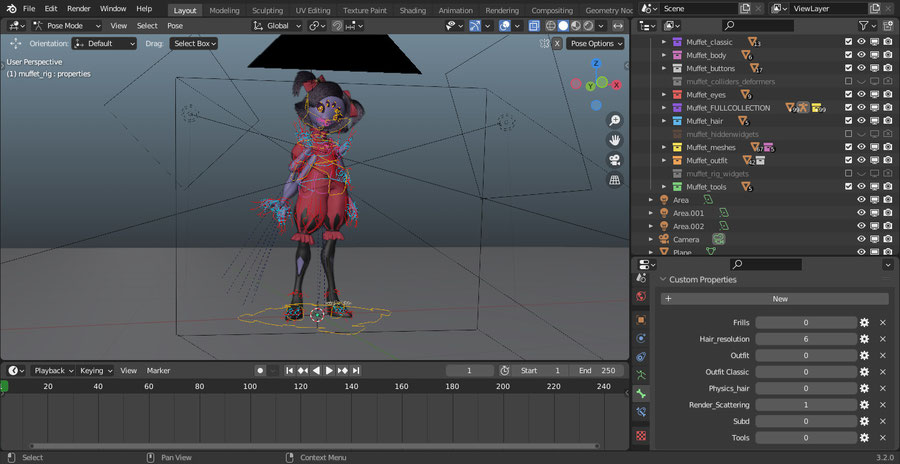The image size is (900, 464).
Task: Switch to the Modeling workspace tab
Action: [224, 10]
